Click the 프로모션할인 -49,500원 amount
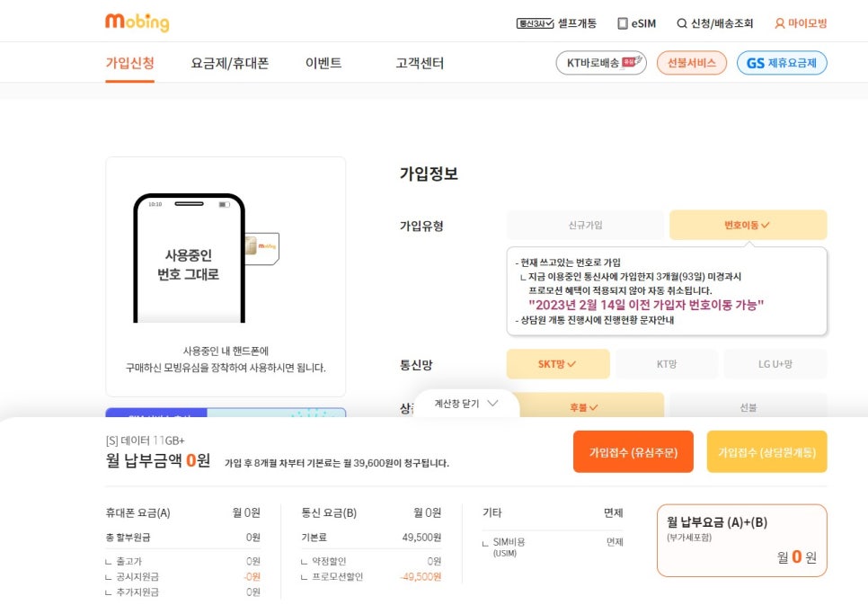The image size is (868, 605). (421, 577)
